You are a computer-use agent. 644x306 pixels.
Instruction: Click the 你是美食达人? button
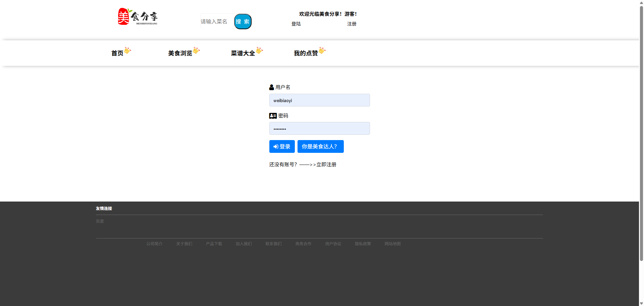(321, 146)
